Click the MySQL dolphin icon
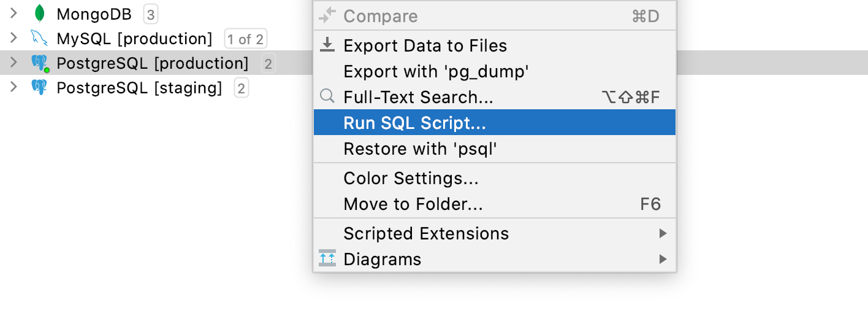Screen dimensions: 868x318 [39, 39]
